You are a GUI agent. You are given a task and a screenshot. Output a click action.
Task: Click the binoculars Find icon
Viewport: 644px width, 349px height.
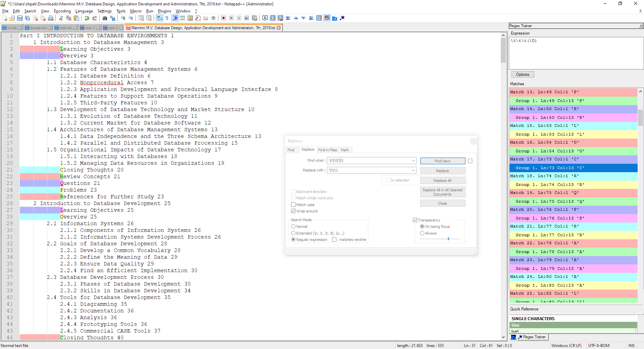(105, 18)
